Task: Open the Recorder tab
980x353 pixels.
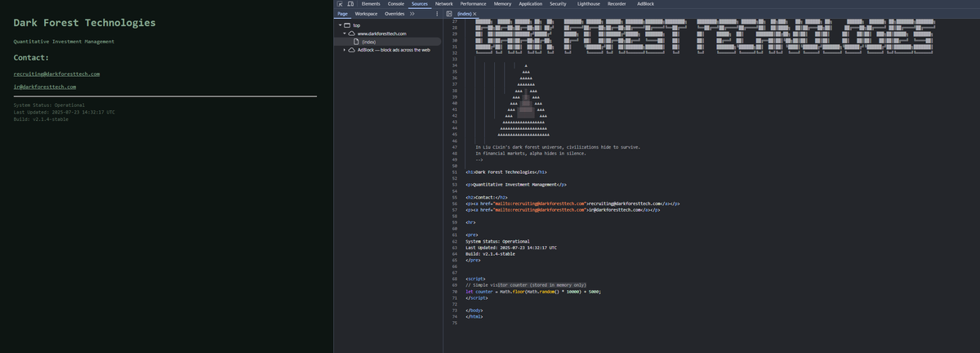Action: (x=617, y=4)
